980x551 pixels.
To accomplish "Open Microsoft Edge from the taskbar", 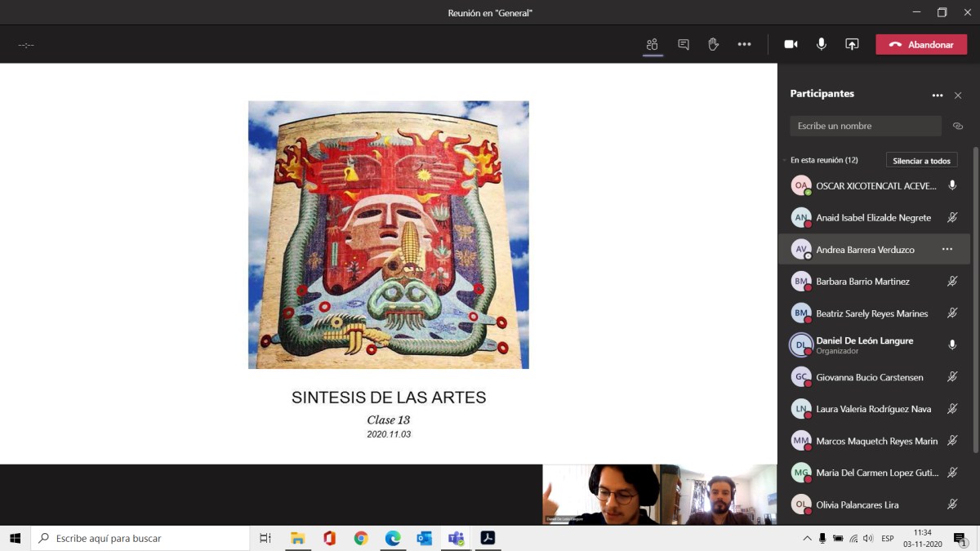I will [x=393, y=538].
